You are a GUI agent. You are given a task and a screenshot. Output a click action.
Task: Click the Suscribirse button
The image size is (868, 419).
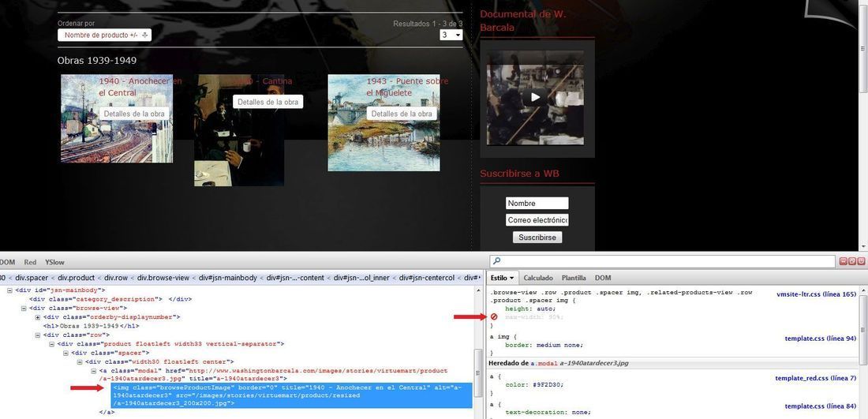(x=537, y=237)
